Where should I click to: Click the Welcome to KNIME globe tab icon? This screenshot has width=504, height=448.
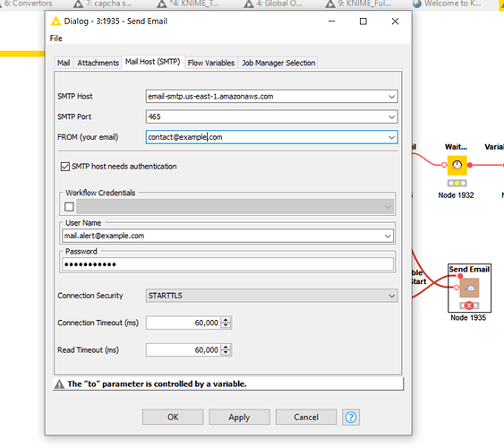click(417, 4)
